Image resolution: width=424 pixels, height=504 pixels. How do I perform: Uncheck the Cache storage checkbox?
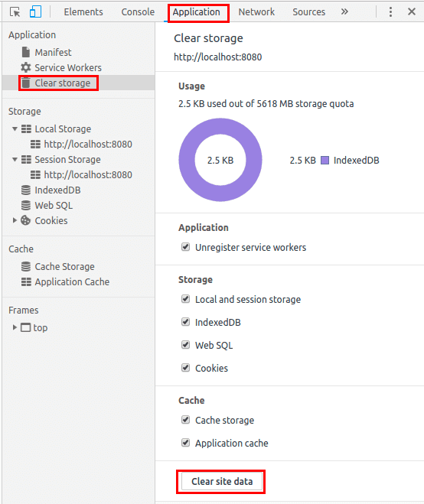[186, 420]
